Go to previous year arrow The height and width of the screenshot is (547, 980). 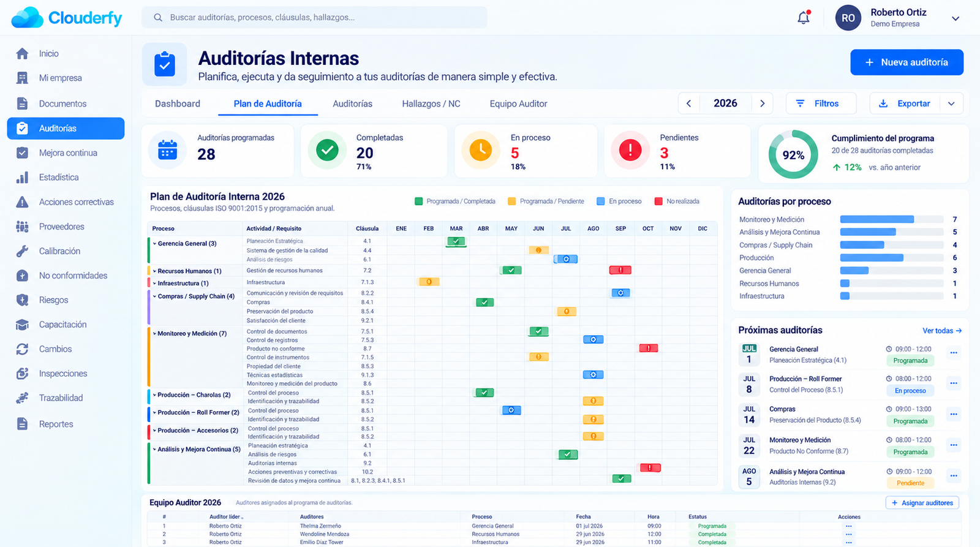click(x=688, y=104)
